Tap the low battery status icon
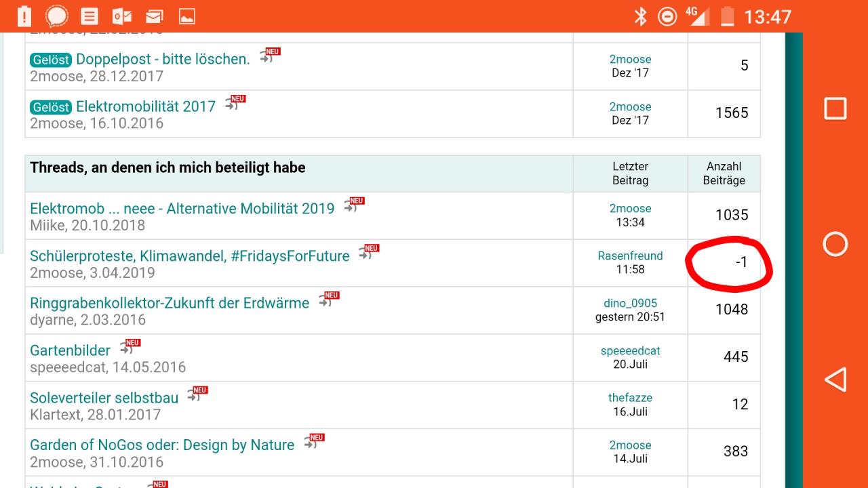Viewport: 868px width, 488px height. pos(728,16)
